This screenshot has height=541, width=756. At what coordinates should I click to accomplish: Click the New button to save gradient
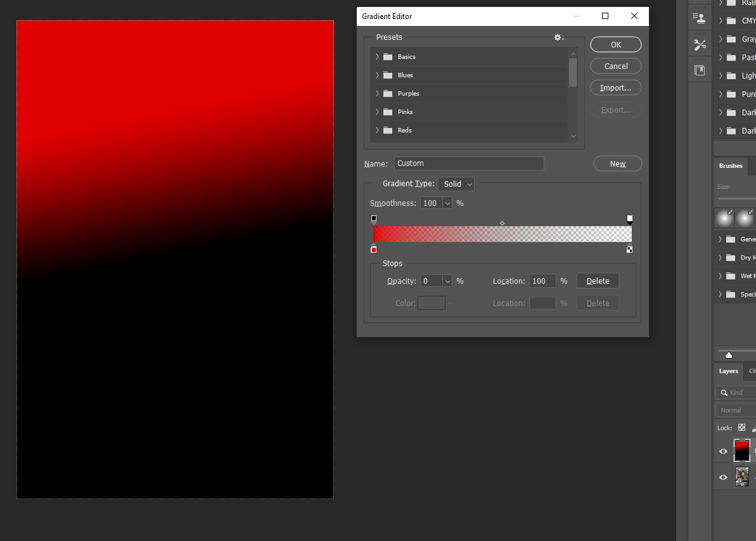(x=617, y=163)
